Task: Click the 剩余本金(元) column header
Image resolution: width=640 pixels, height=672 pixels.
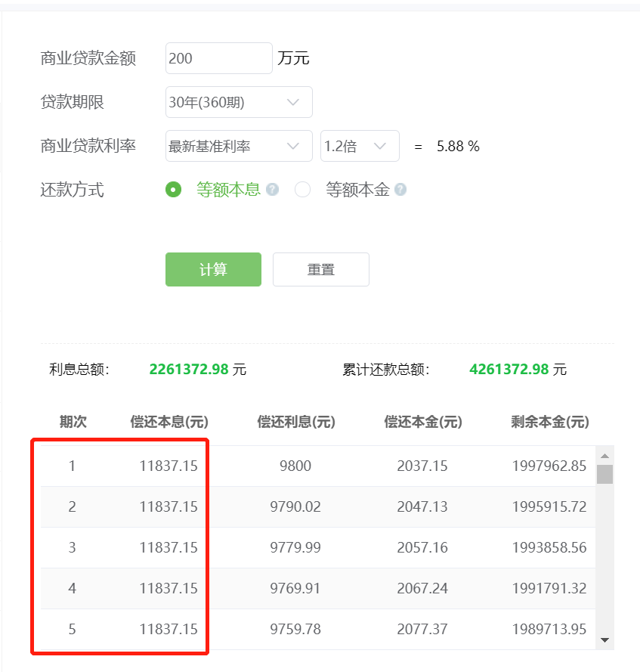Action: click(x=549, y=422)
